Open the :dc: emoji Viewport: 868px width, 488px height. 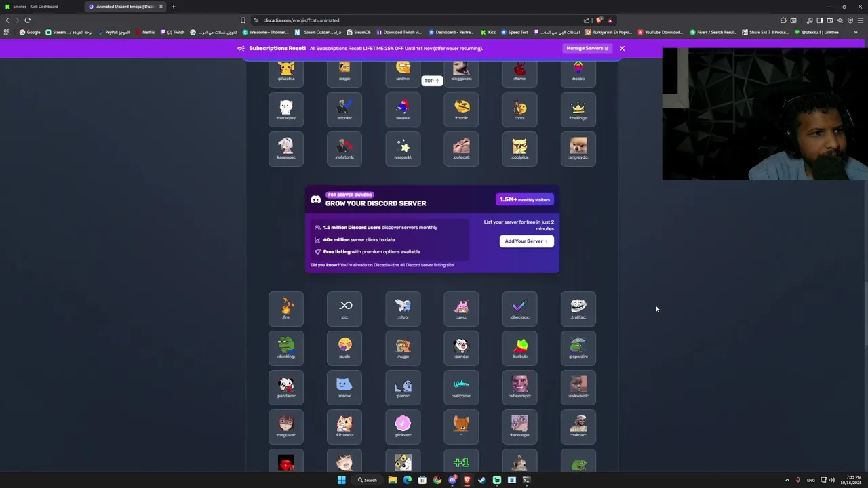(344, 309)
